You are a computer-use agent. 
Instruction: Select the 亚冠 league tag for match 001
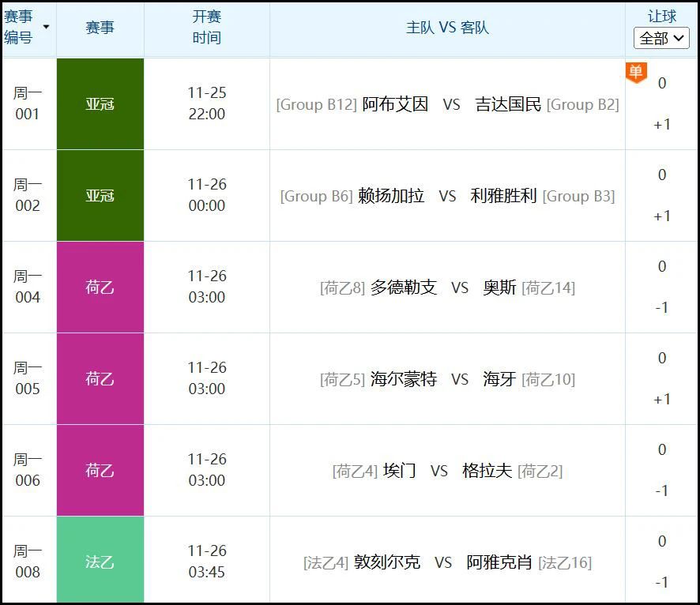[x=100, y=104]
